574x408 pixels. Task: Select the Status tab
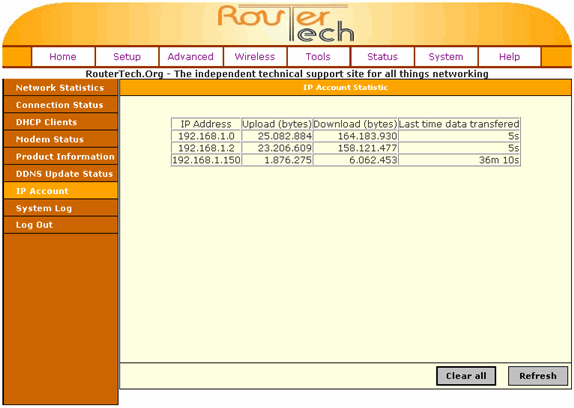click(x=382, y=57)
